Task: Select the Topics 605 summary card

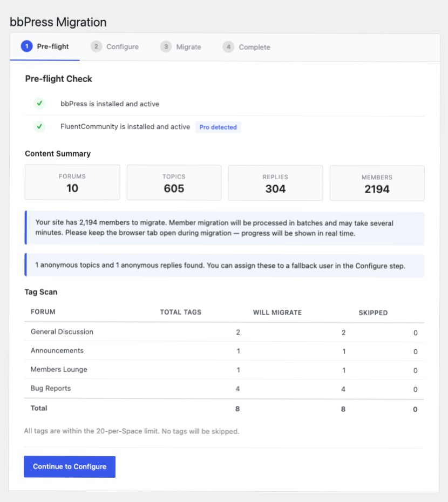Action: point(174,183)
